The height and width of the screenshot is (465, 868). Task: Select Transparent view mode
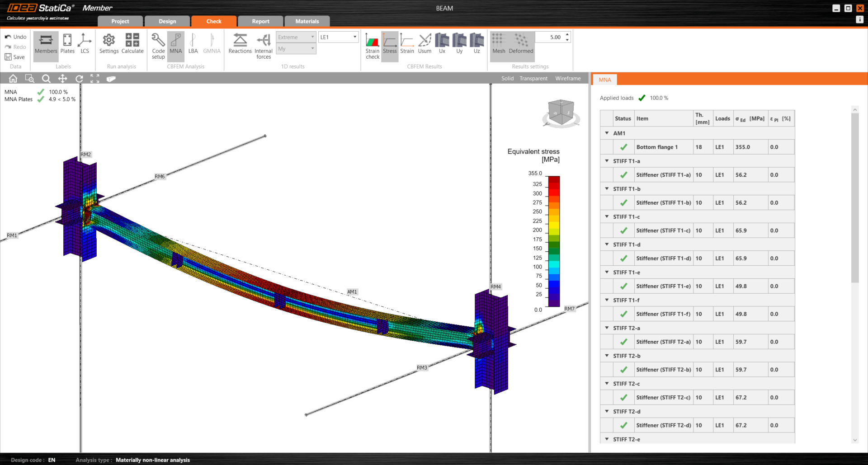coord(533,79)
